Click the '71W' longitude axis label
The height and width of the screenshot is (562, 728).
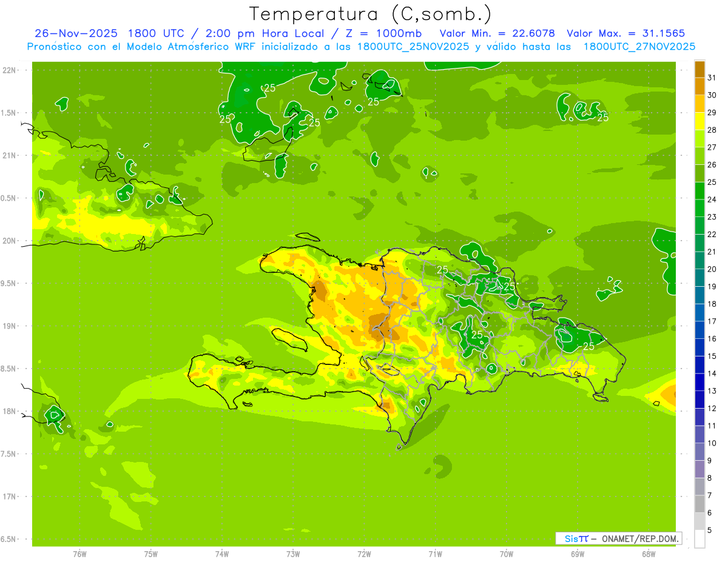click(435, 554)
